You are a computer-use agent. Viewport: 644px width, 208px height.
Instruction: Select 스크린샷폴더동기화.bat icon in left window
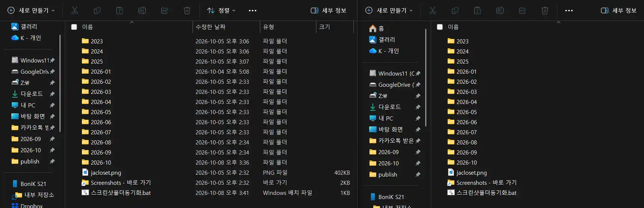(85, 193)
